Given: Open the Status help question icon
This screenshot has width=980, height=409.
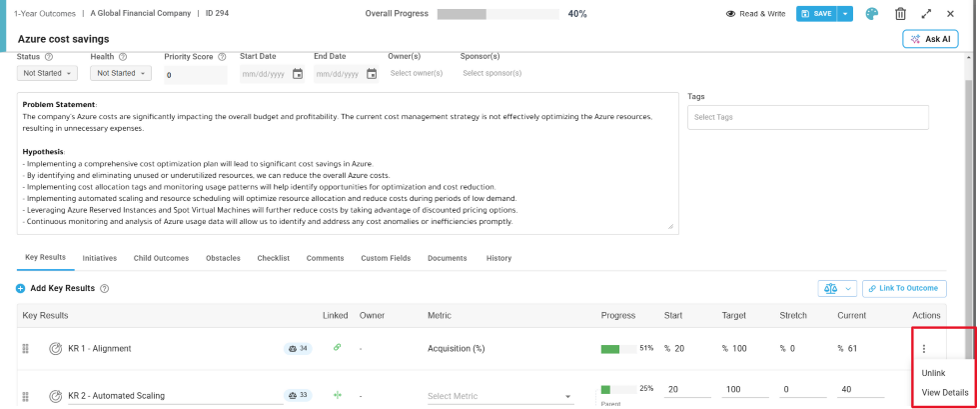Looking at the screenshot, I should coord(49,57).
